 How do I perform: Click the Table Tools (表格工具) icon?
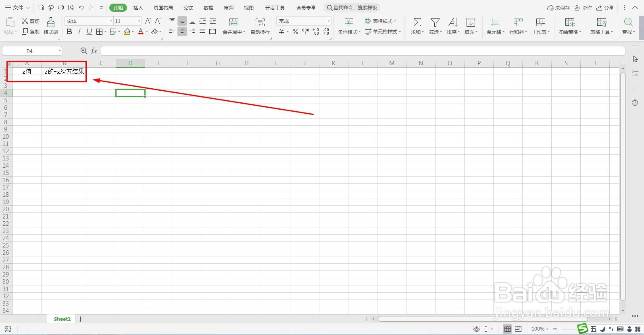click(602, 22)
